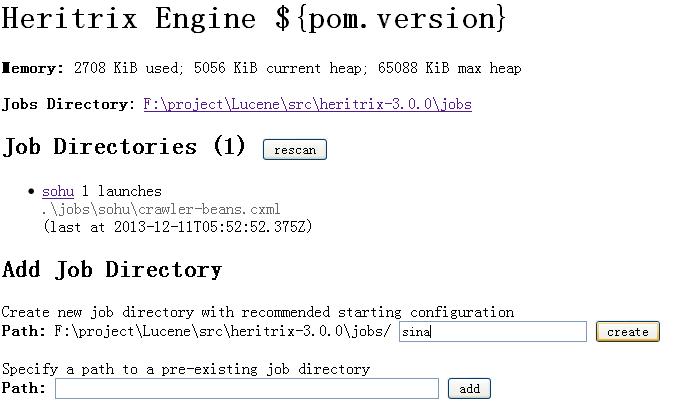Click the Path label beside the create field

(24, 331)
